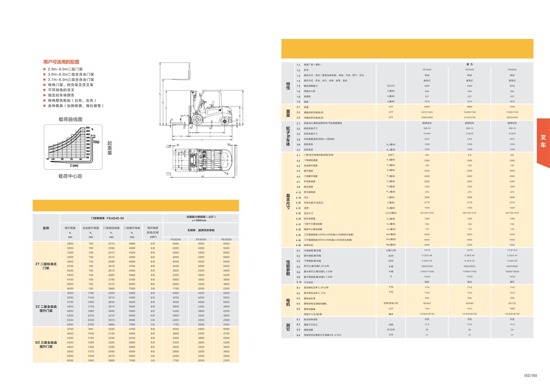Viewport: 550px width, 392px height.
Task: Click the 名称 column header
Action: pyautogui.click(x=46, y=228)
